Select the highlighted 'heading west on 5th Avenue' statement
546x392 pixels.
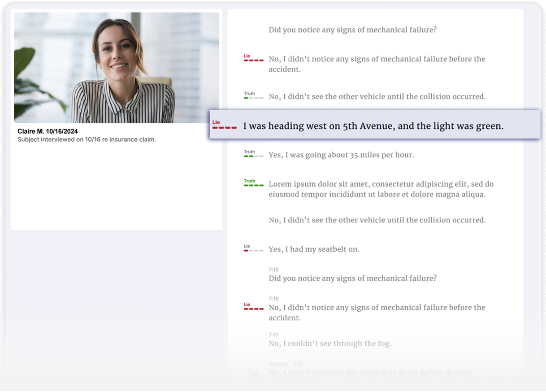pos(373,126)
